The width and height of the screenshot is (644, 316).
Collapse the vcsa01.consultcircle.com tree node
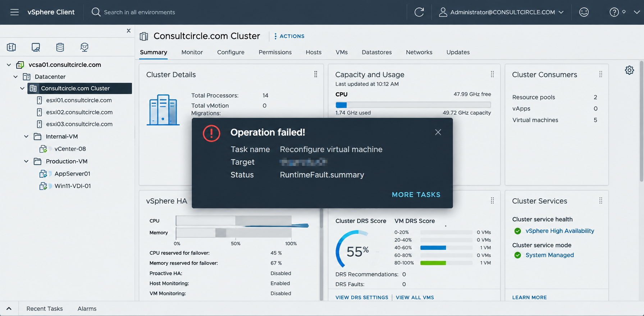tap(9, 65)
